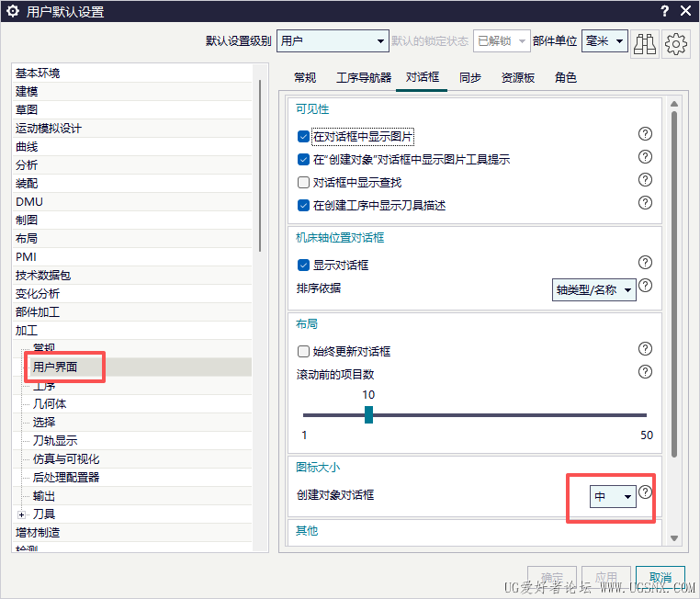Click help icon beside 创建对象对话框 size
Screen dimensions: 700x599
[x=645, y=492]
